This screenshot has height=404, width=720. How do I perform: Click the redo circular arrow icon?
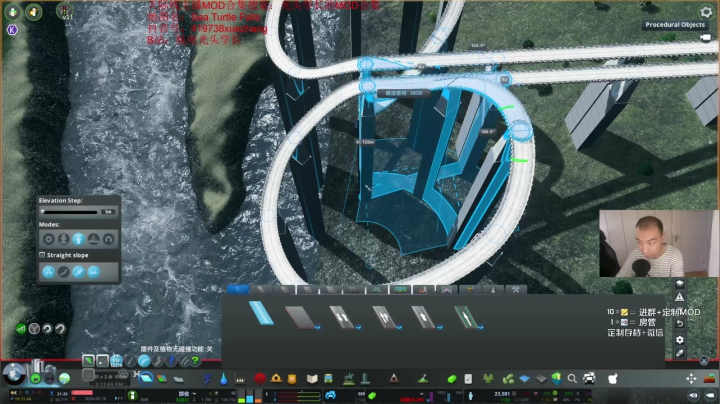tap(60, 329)
